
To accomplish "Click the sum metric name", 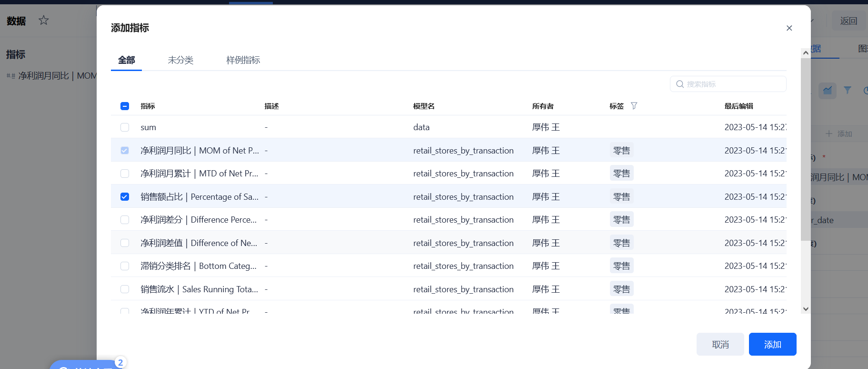I will pos(148,127).
